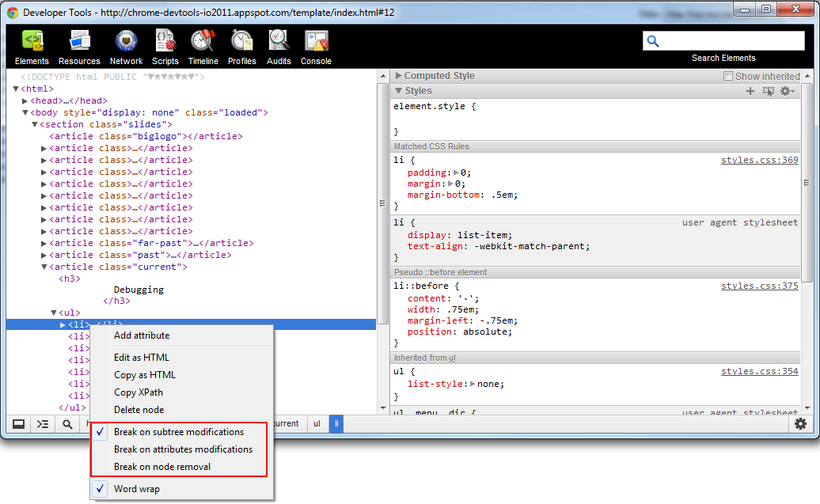820x504 pixels.
Task: Select the article class="biglogo" node
Action: click(x=146, y=136)
